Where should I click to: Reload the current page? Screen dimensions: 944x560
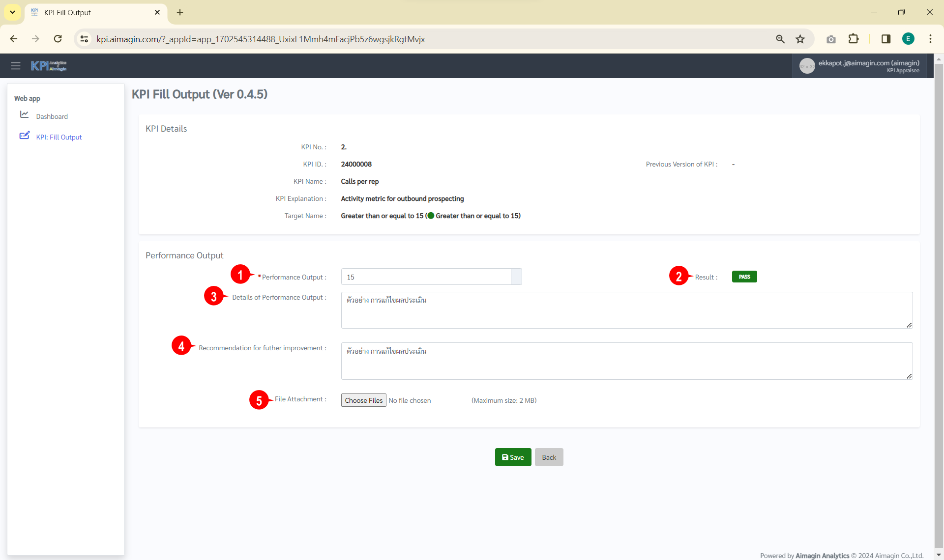point(58,39)
